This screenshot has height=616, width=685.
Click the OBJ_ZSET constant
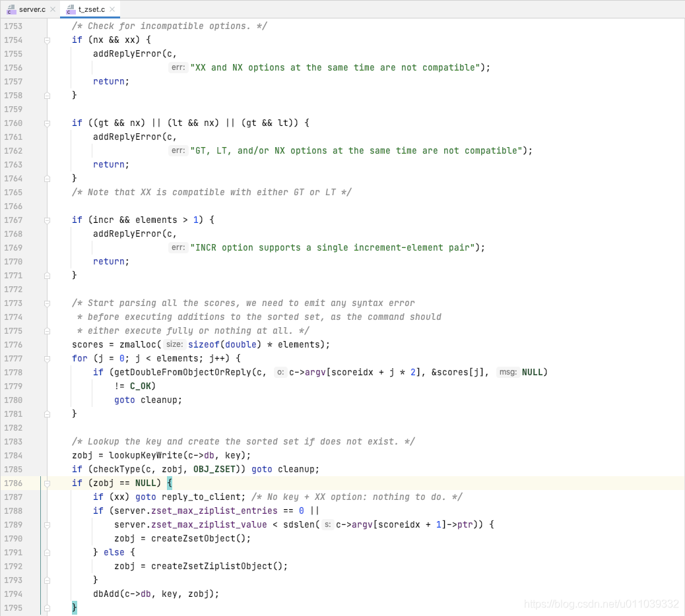pos(214,470)
